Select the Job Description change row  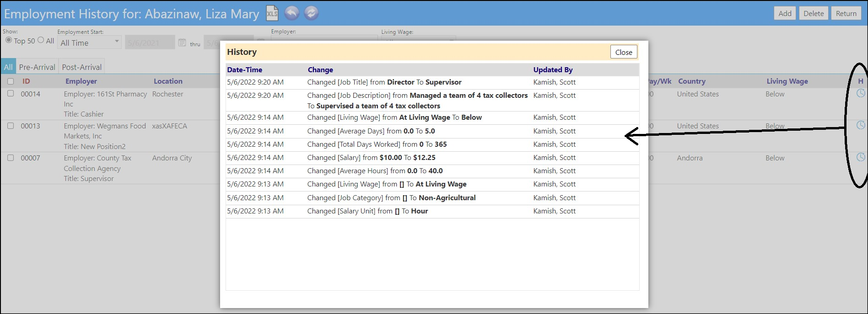[x=432, y=101]
